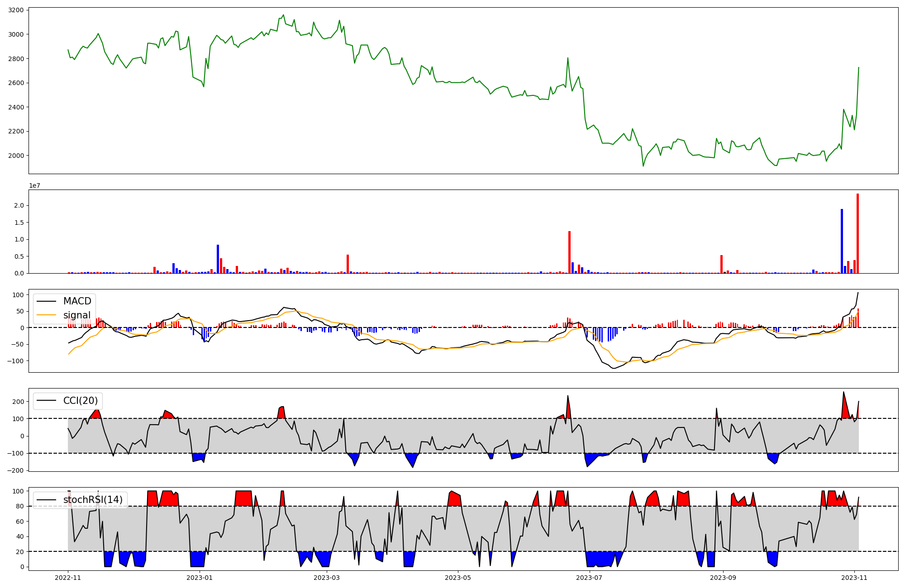Click the tall blue volume bar near 2023-11

point(842,242)
